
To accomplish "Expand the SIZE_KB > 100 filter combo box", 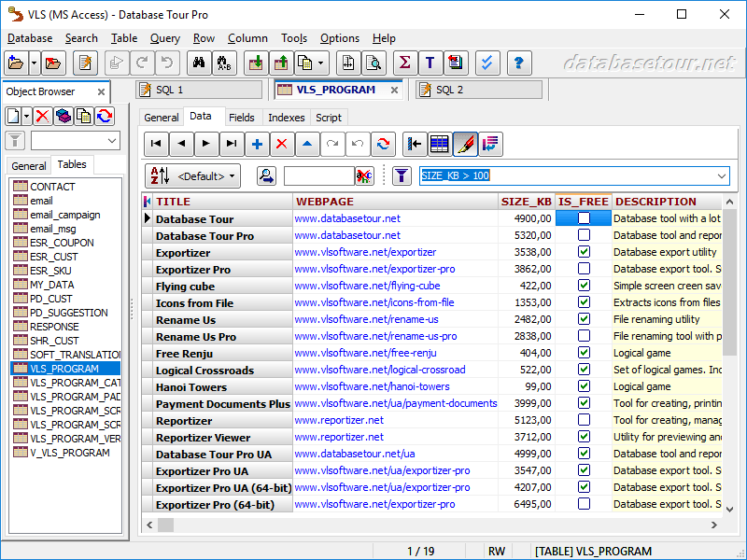I will [721, 175].
